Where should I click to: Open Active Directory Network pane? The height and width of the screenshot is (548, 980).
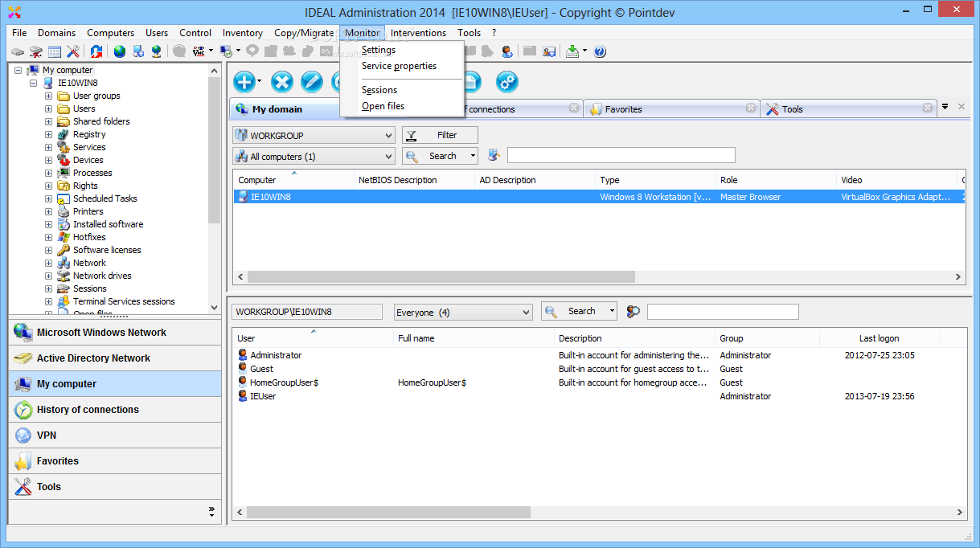click(115, 358)
